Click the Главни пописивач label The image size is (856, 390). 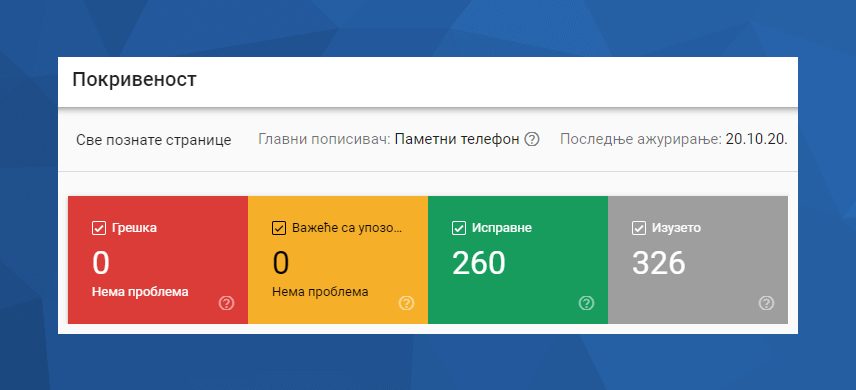coord(324,140)
